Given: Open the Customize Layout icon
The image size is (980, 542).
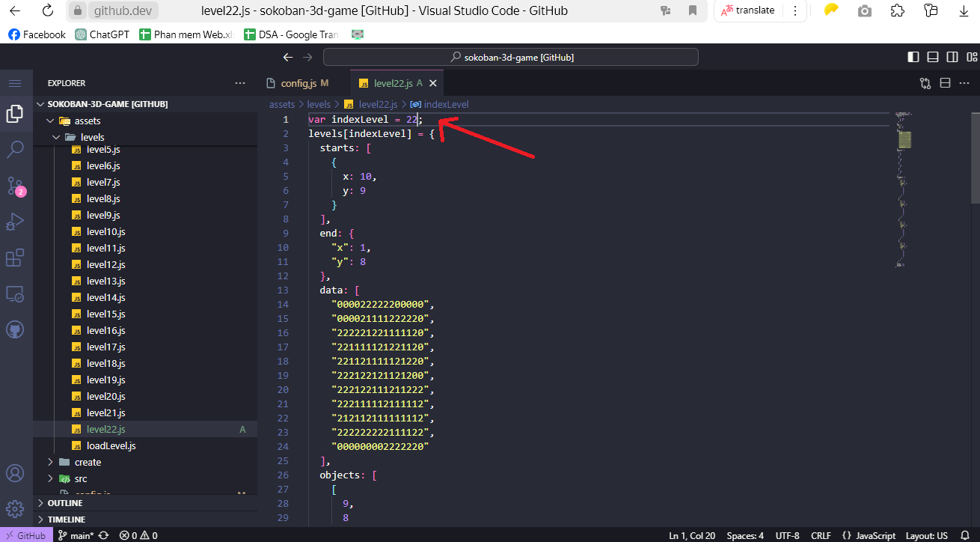Looking at the screenshot, I should pos(970,57).
